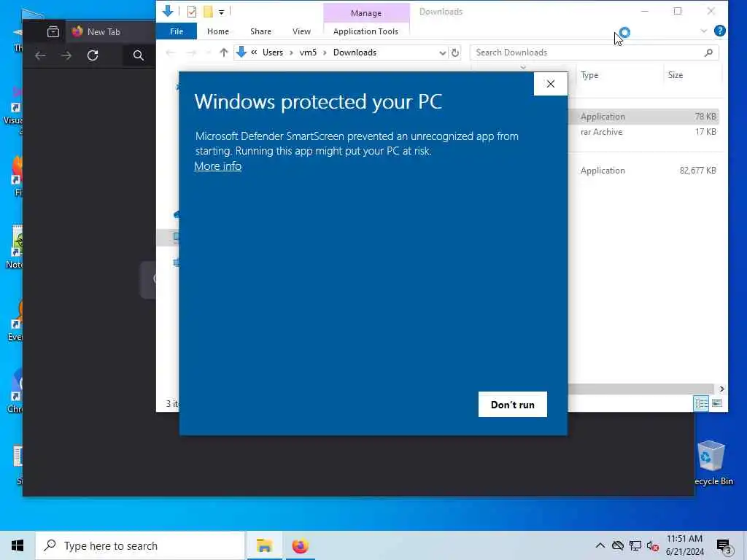Click the Search Downloads field
The width and height of the screenshot is (747, 560).
[587, 52]
